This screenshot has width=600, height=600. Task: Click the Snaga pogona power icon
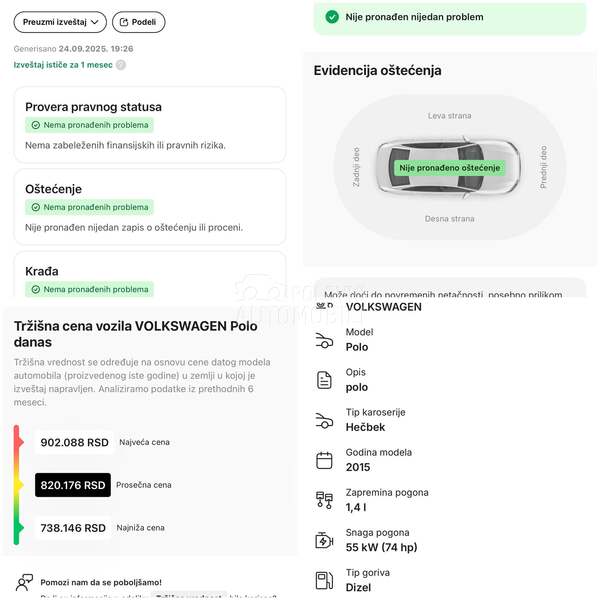[324, 540]
